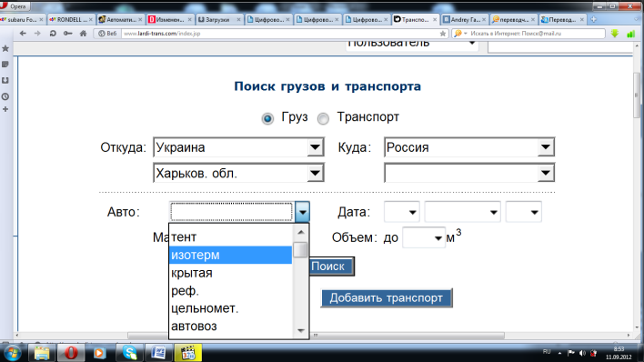Open Skype from the taskbar

pyautogui.click(x=130, y=353)
